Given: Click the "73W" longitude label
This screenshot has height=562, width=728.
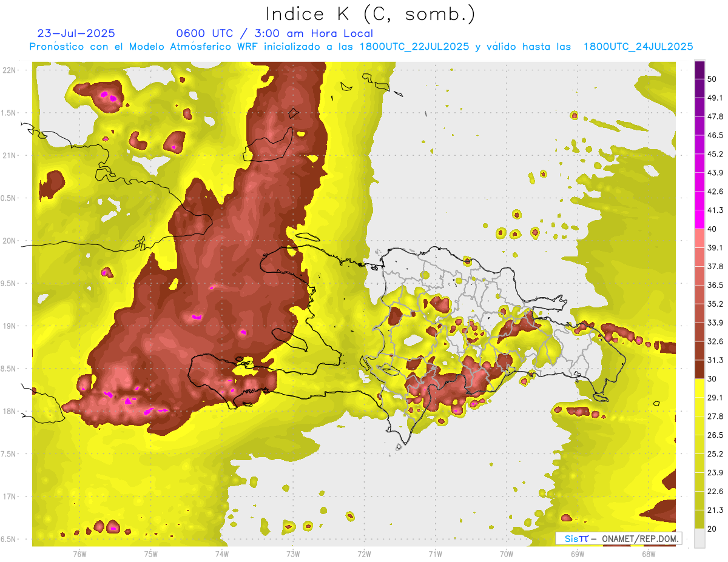Looking at the screenshot, I should pos(293,554).
